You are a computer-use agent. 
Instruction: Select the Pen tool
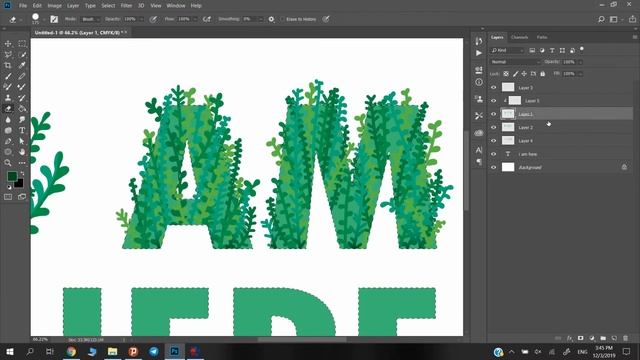[x=8, y=141]
